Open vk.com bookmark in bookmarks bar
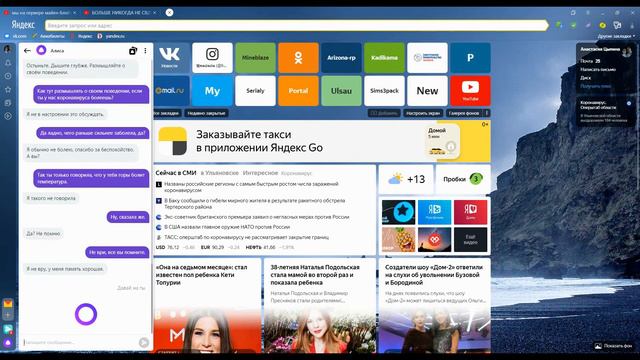The image size is (640, 360). pyautogui.click(x=16, y=36)
